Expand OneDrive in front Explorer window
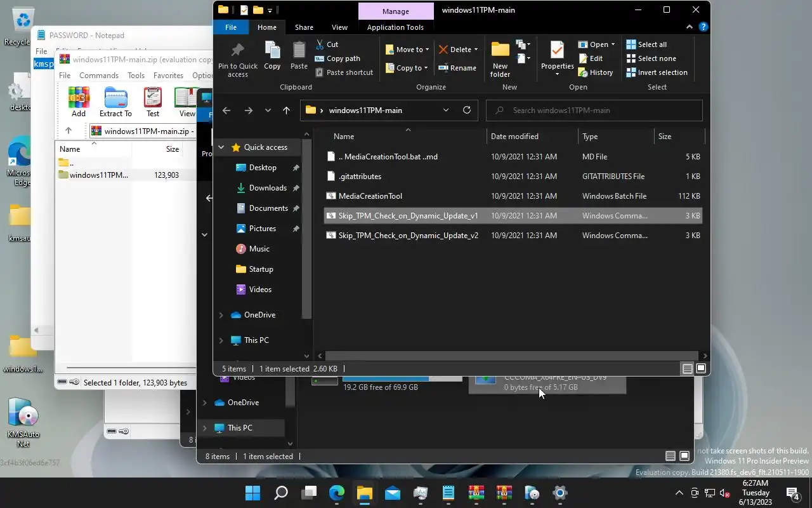Screen dimensions: 812x508 (x=221, y=315)
